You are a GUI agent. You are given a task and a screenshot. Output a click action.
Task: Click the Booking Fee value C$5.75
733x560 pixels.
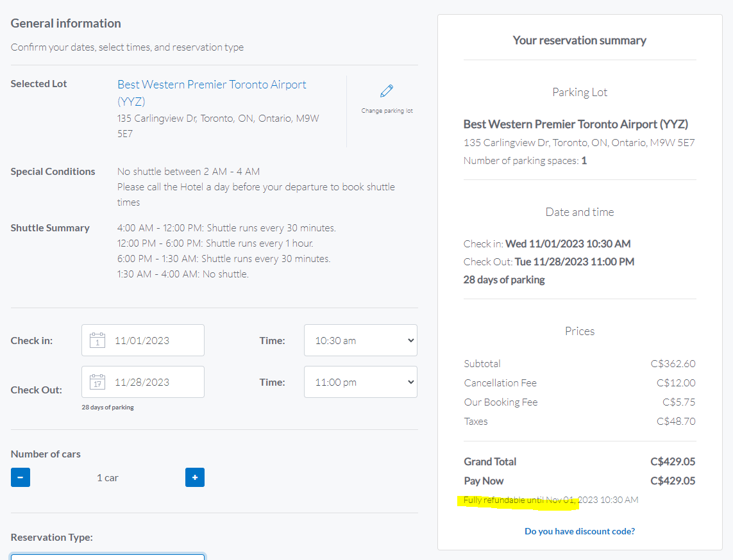(678, 402)
